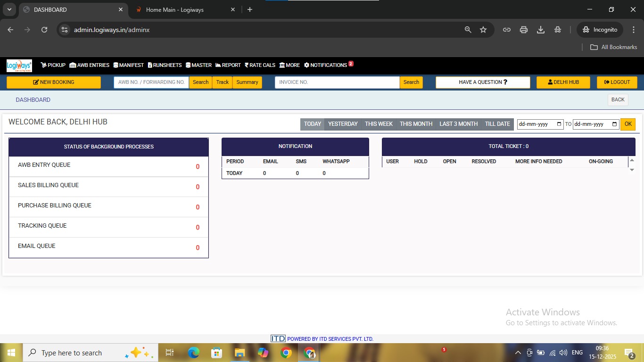
Task: Open the AWB Entries menu
Action: click(90, 65)
